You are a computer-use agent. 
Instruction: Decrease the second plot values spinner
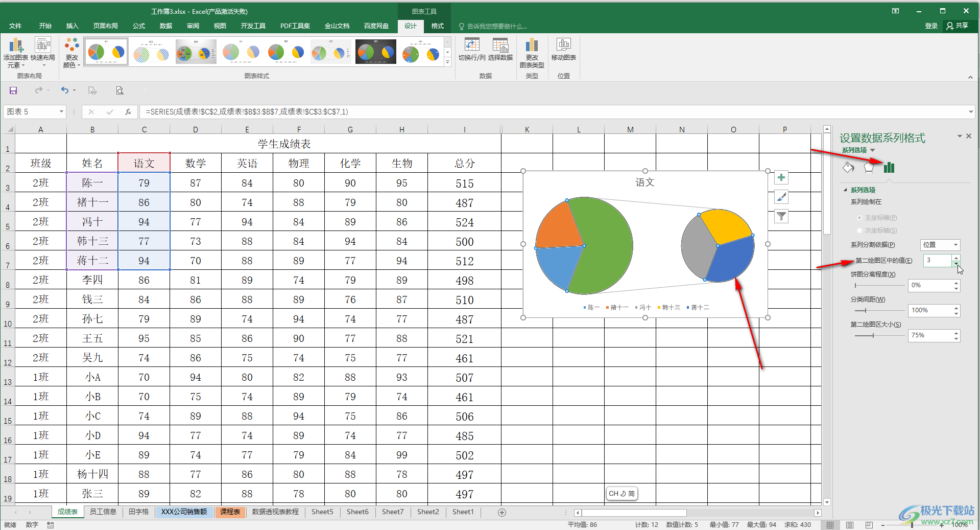point(957,264)
